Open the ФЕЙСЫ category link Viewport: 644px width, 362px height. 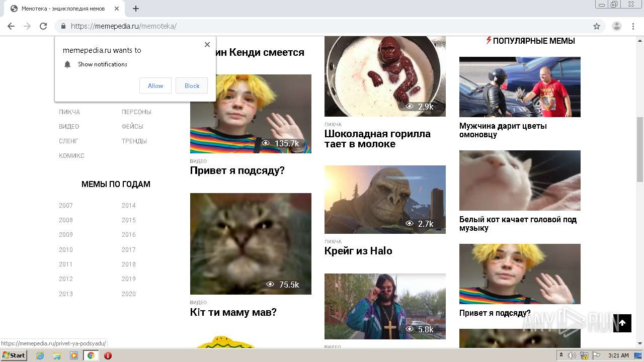tap(132, 127)
